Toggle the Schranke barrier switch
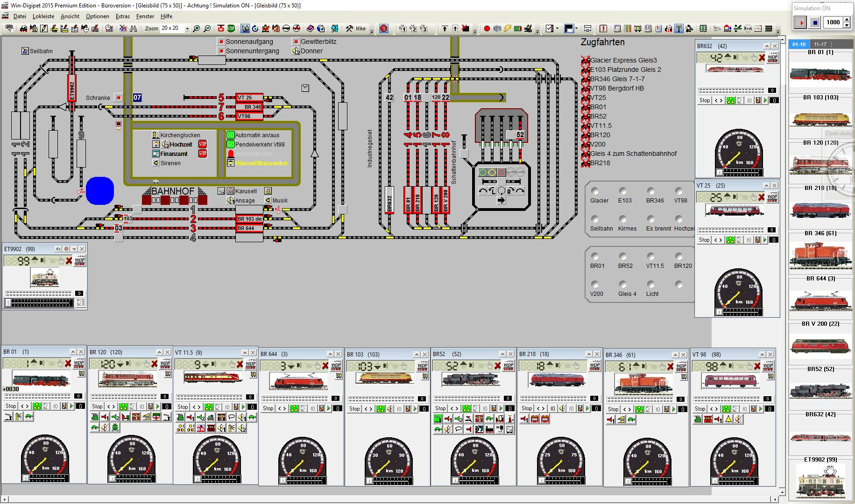This screenshot has width=855, height=504. [x=119, y=98]
